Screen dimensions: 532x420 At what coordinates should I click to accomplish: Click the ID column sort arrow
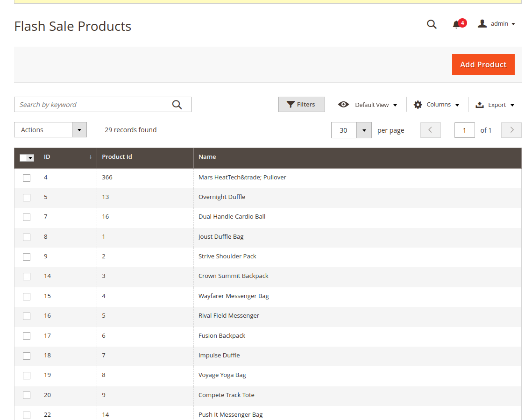(x=91, y=157)
